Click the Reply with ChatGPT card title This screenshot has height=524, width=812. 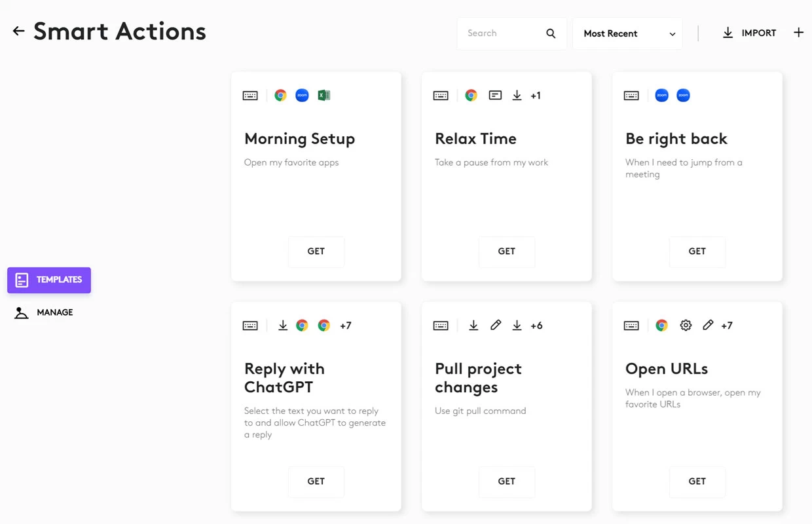(x=284, y=378)
